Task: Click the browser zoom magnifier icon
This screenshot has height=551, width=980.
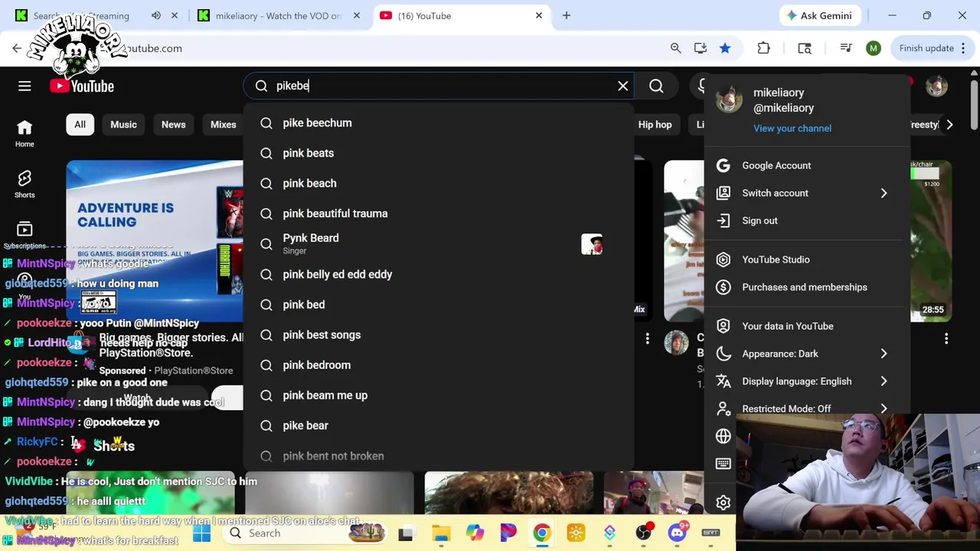Action: [x=675, y=48]
